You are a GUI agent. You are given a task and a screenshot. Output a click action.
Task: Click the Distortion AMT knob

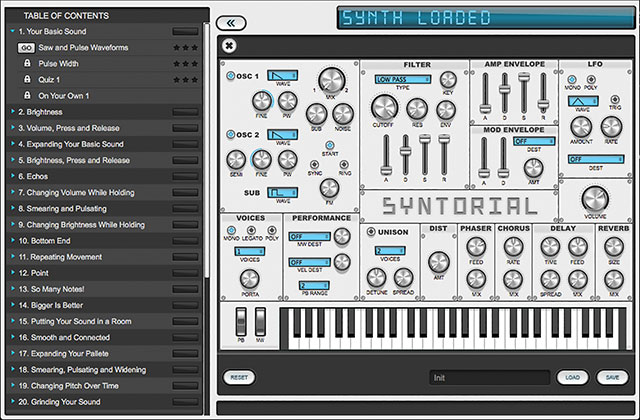[439, 261]
